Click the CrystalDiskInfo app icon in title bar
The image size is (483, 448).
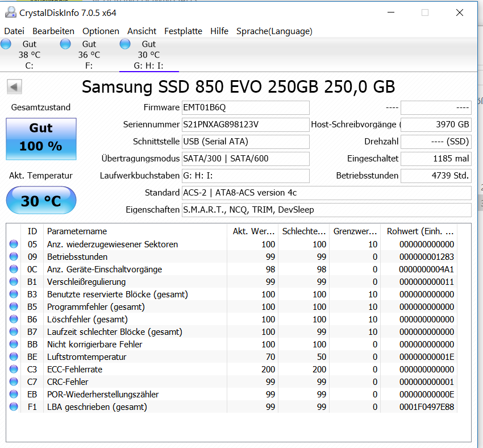point(11,13)
